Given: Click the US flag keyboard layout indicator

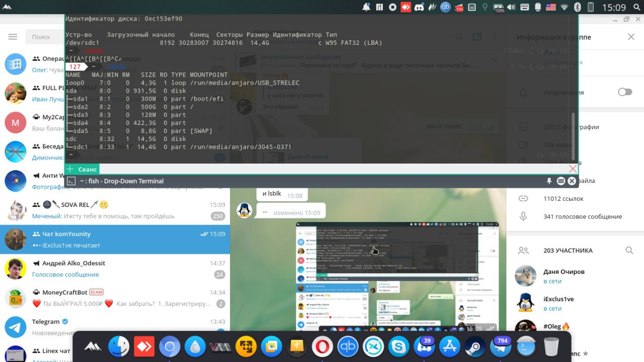Looking at the screenshot, I should (x=551, y=7).
